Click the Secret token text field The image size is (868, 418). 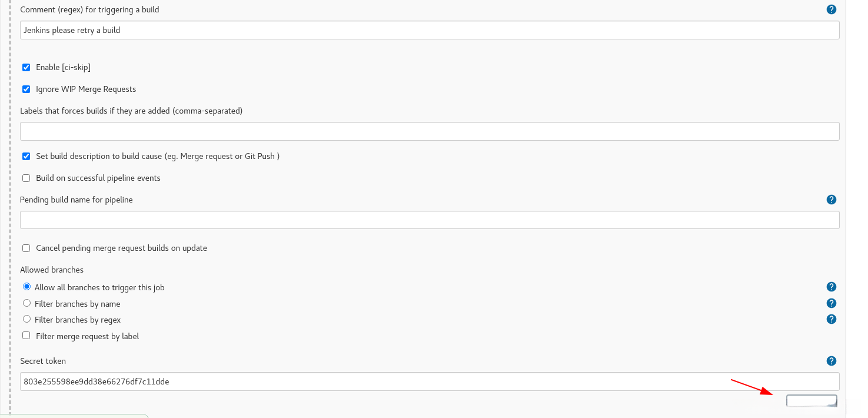[x=430, y=381]
